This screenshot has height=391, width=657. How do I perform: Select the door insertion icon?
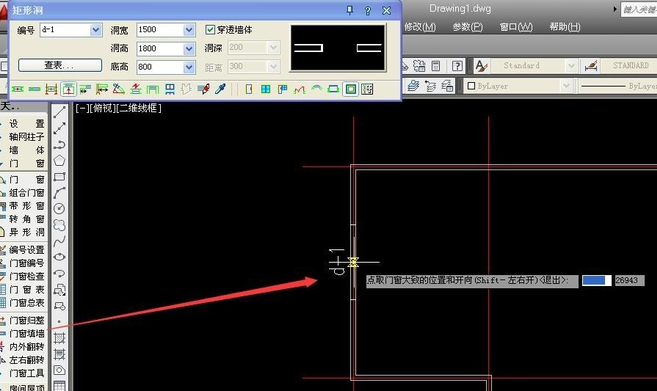[x=249, y=89]
